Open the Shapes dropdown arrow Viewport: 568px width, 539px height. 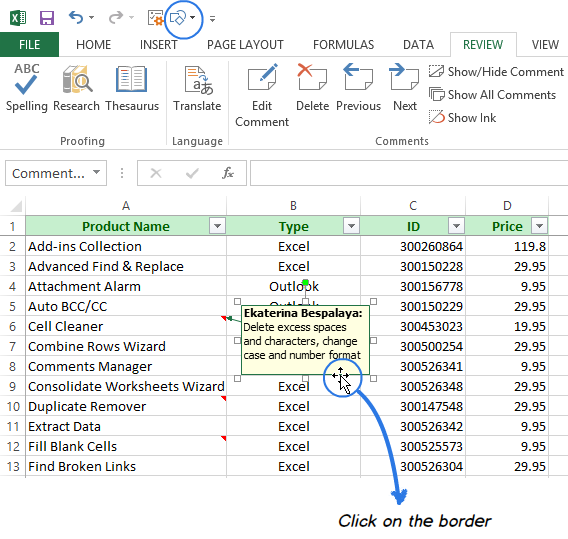point(193,17)
